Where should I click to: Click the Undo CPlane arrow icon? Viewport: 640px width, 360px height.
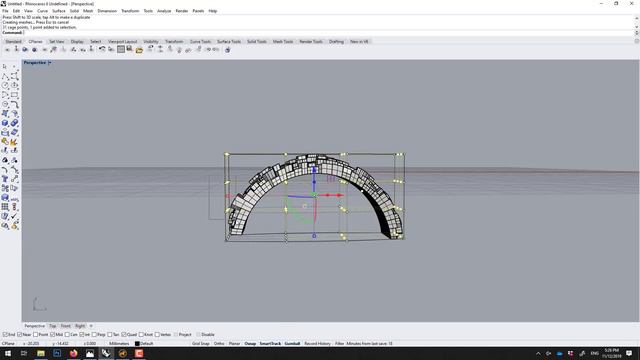102,49
